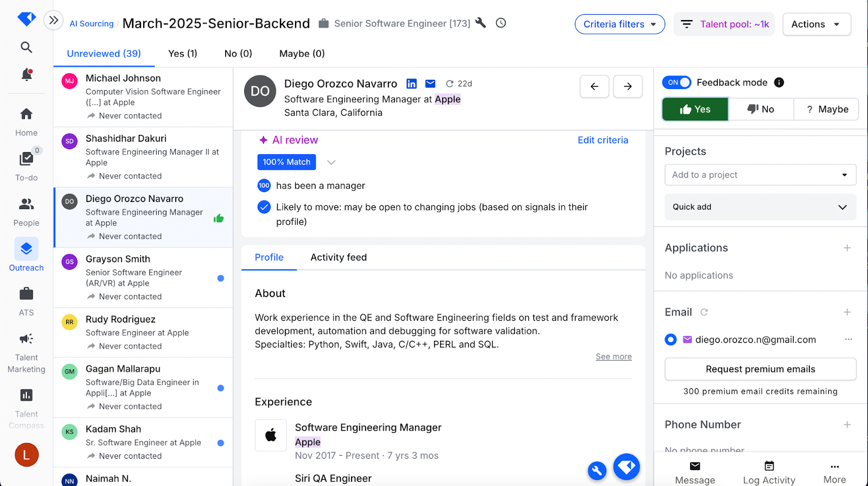
Task: Select Rudy Rodriguez in candidate list
Action: point(143,332)
